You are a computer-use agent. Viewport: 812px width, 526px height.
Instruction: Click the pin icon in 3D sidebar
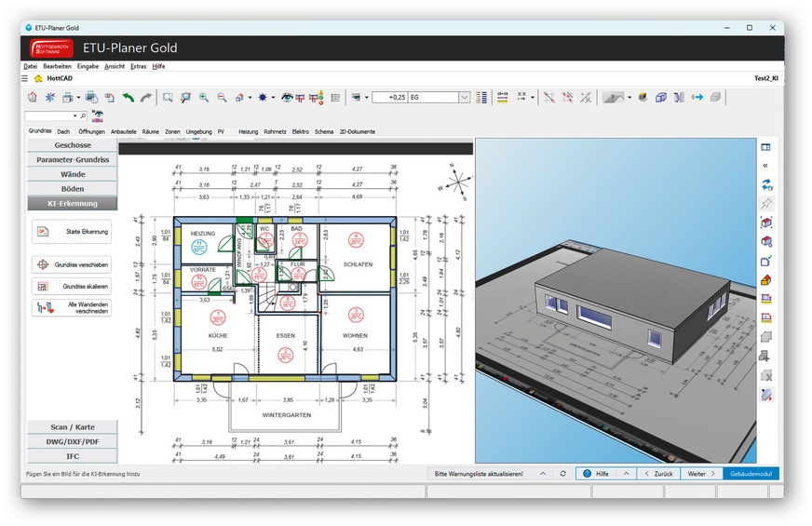(766, 204)
